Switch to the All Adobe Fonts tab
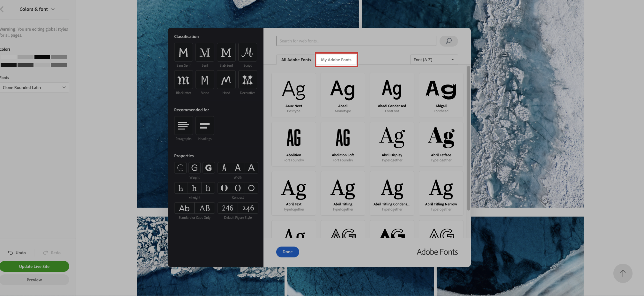Screen dimensions: 644x296 (296, 60)
